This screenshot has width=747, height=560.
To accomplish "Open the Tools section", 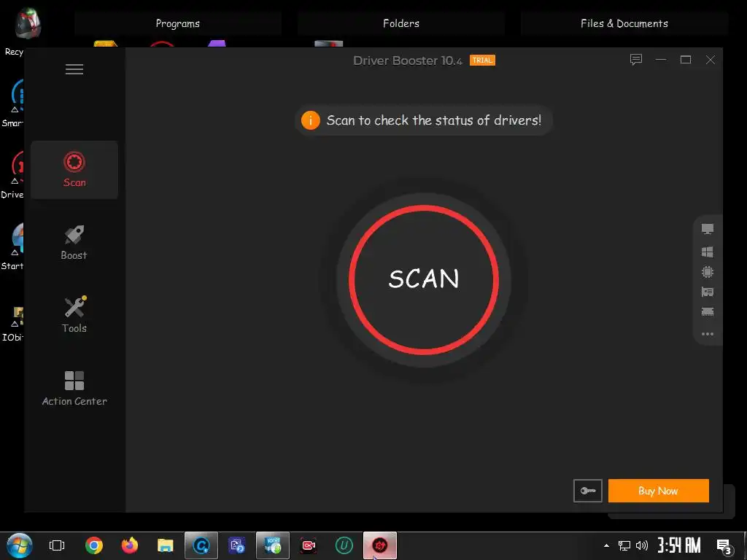I will 74,315.
